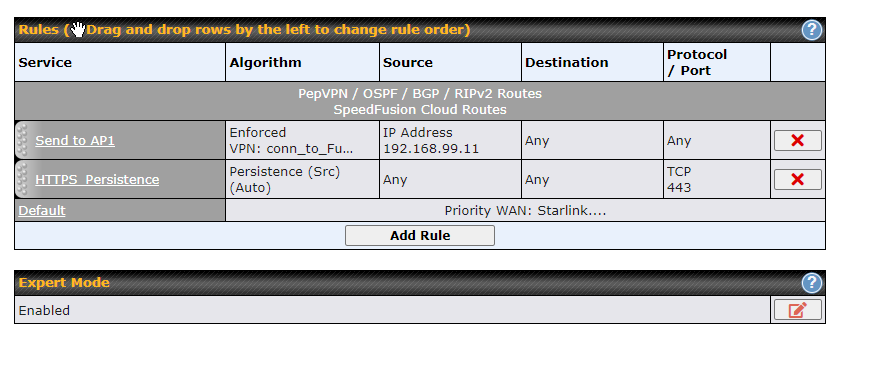This screenshot has width=876, height=379.
Task: Click the Add Rule button
Action: 420,235
